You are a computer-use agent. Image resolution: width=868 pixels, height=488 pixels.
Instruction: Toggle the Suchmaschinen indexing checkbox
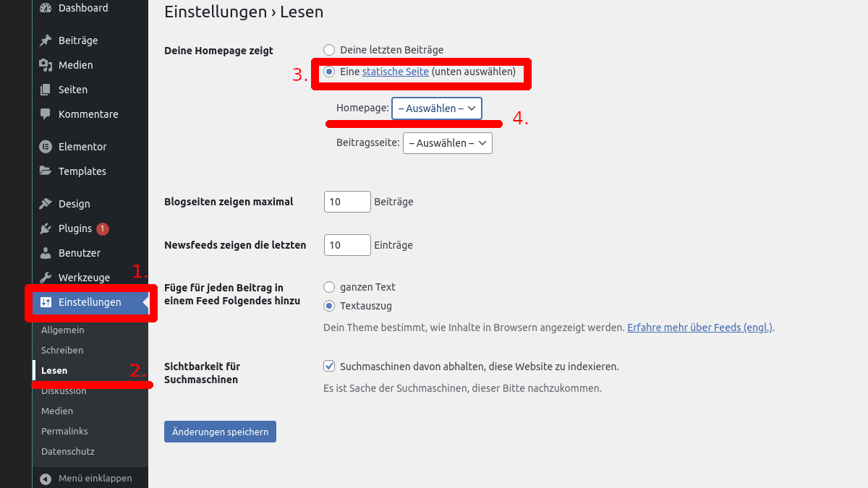click(329, 367)
